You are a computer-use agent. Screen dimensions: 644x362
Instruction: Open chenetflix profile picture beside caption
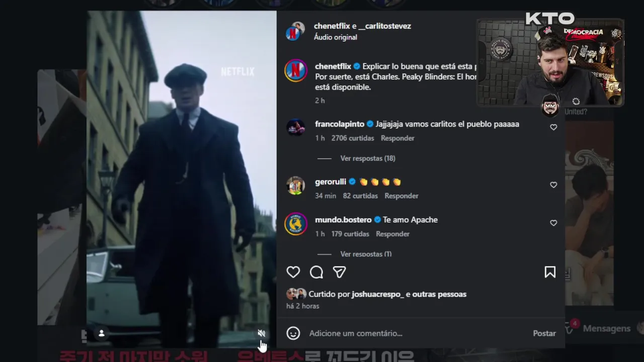(x=296, y=70)
